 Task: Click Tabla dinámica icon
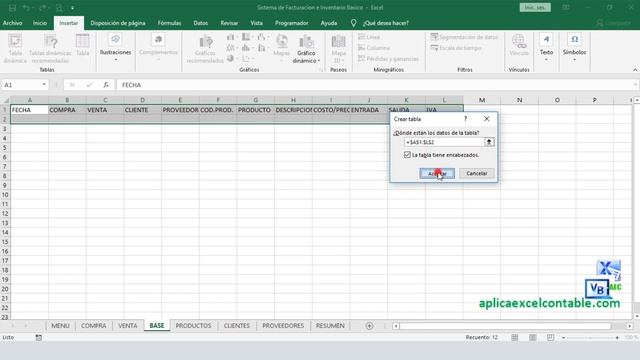pos(15,49)
